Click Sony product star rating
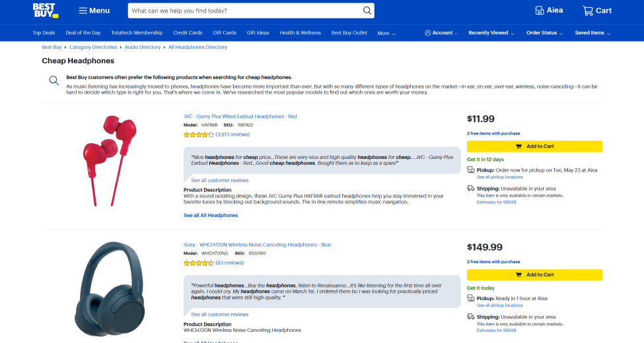This screenshot has width=644, height=343. point(199,263)
